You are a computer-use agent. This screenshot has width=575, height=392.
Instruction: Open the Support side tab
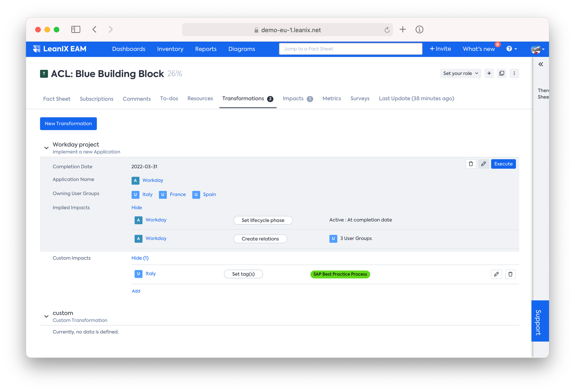click(x=540, y=321)
